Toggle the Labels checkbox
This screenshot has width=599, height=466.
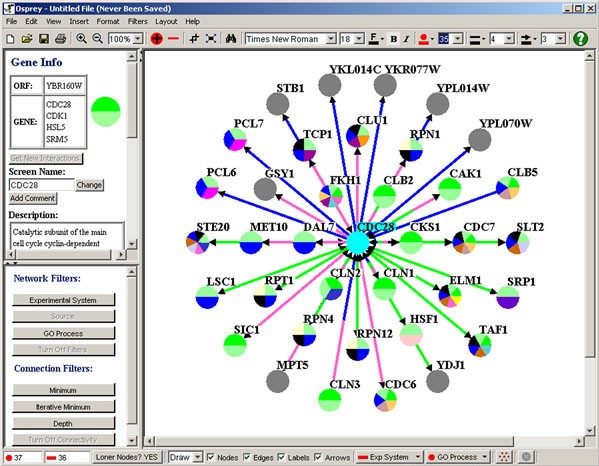coord(282,457)
